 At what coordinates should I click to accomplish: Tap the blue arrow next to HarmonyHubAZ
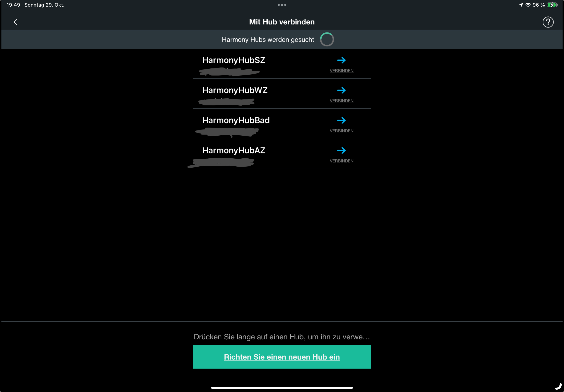pos(341,150)
